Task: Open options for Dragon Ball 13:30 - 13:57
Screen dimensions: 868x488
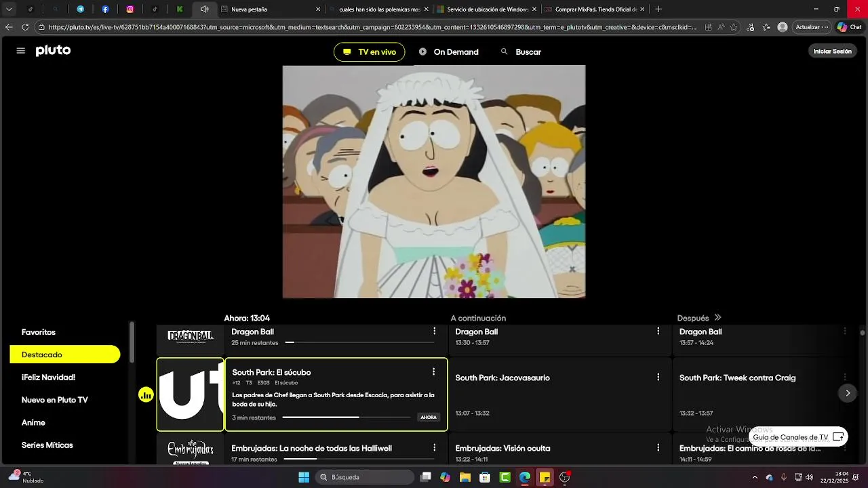Action: [x=658, y=331]
